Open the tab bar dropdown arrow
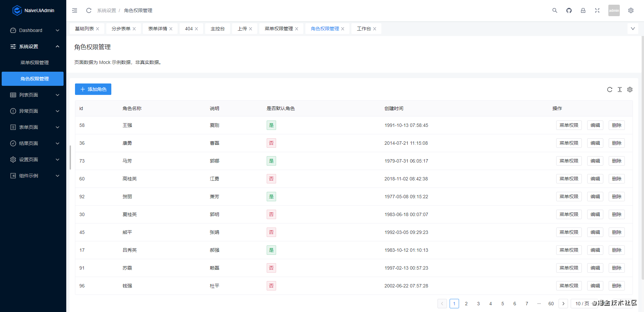This screenshot has height=312, width=644. pos(633,29)
